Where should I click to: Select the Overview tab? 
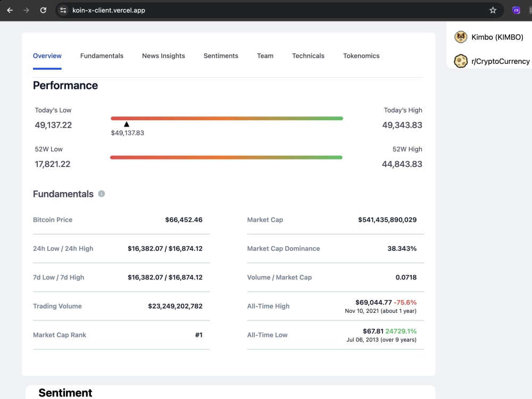point(47,56)
